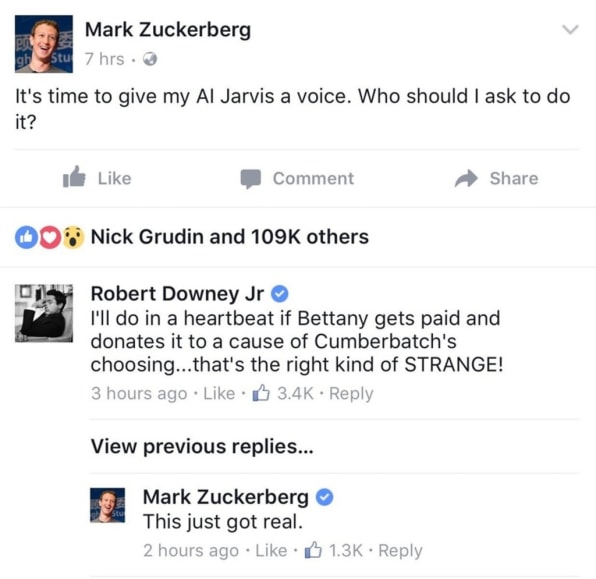This screenshot has width=596, height=579.
Task: Reply to Robert Downey Jr's comment
Action: (x=351, y=394)
